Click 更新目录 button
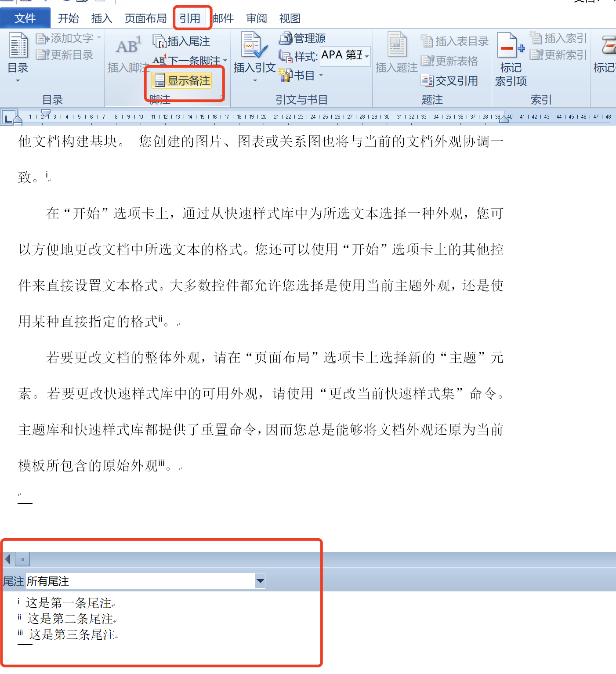 point(65,55)
